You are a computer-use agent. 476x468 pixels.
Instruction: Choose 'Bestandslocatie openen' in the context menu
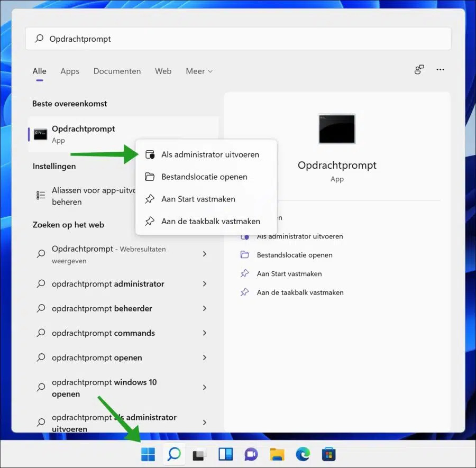coord(206,177)
